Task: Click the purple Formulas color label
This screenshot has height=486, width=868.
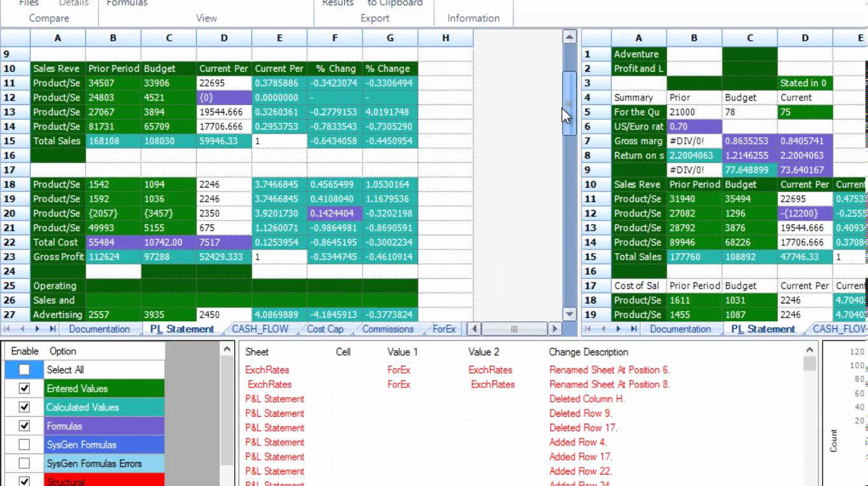Action: (104, 426)
